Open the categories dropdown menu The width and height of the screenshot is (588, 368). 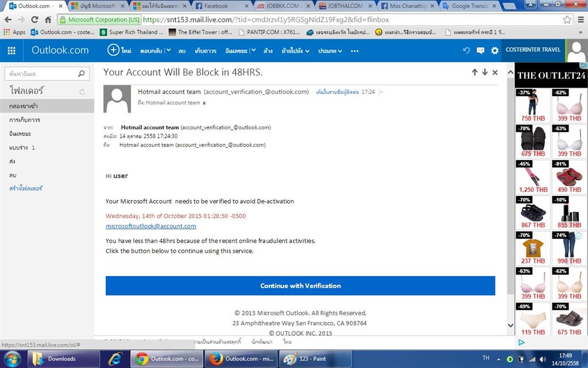click(x=330, y=51)
